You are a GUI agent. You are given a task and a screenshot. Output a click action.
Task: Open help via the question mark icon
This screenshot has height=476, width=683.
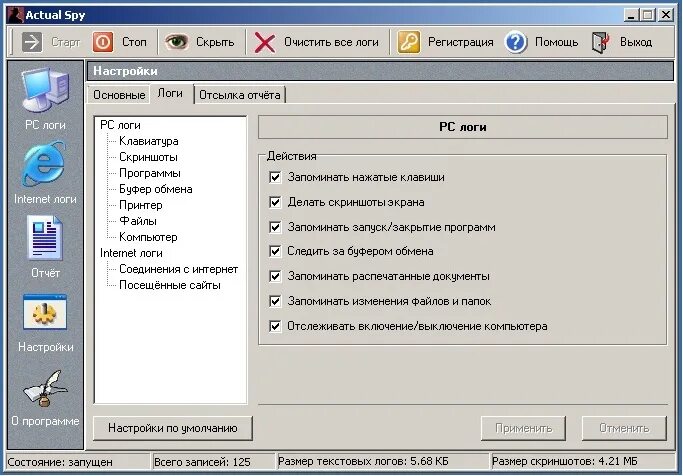click(516, 42)
